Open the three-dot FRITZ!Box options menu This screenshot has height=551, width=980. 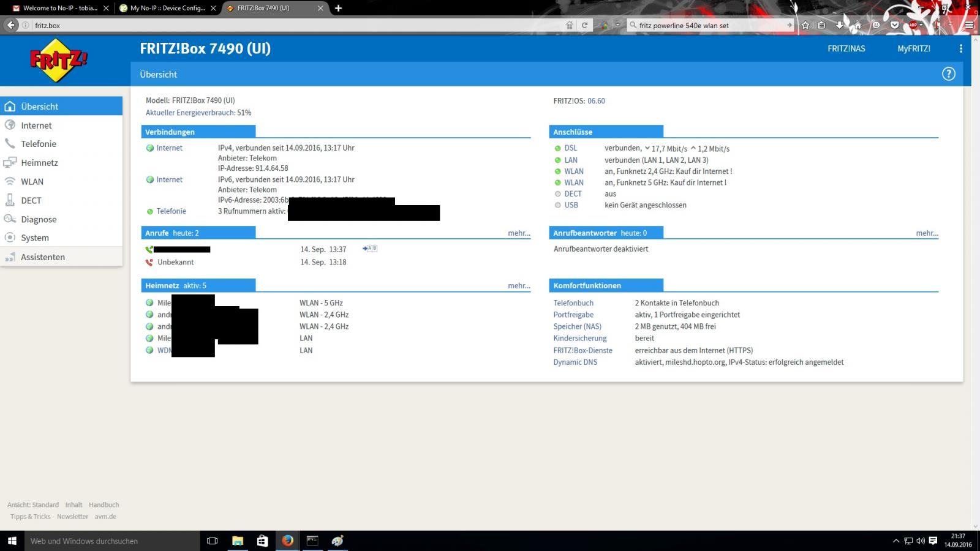point(960,48)
